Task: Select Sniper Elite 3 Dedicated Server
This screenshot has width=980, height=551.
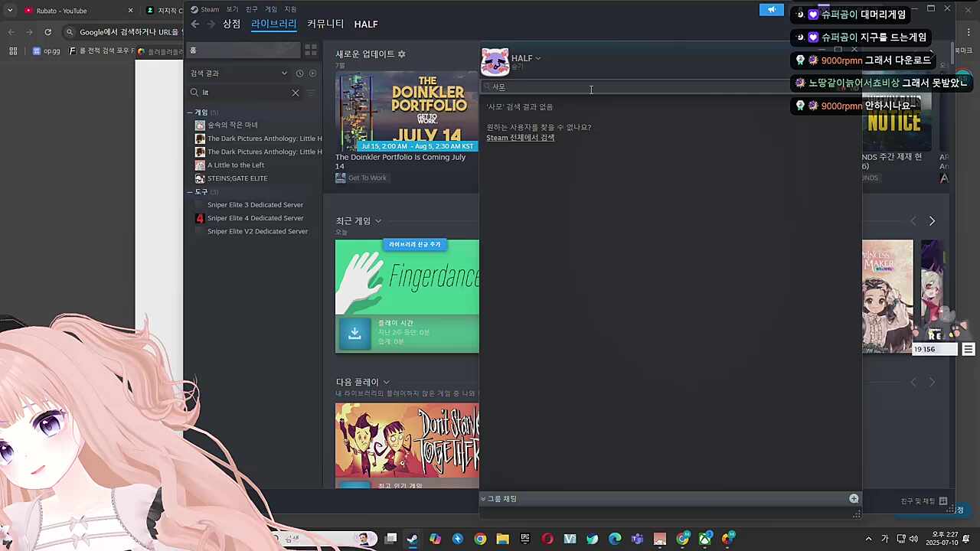Action: [250, 205]
